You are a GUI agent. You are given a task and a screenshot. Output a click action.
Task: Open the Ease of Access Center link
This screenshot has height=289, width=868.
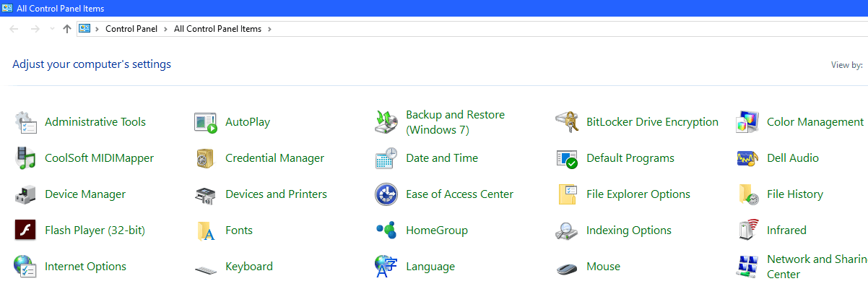click(459, 194)
